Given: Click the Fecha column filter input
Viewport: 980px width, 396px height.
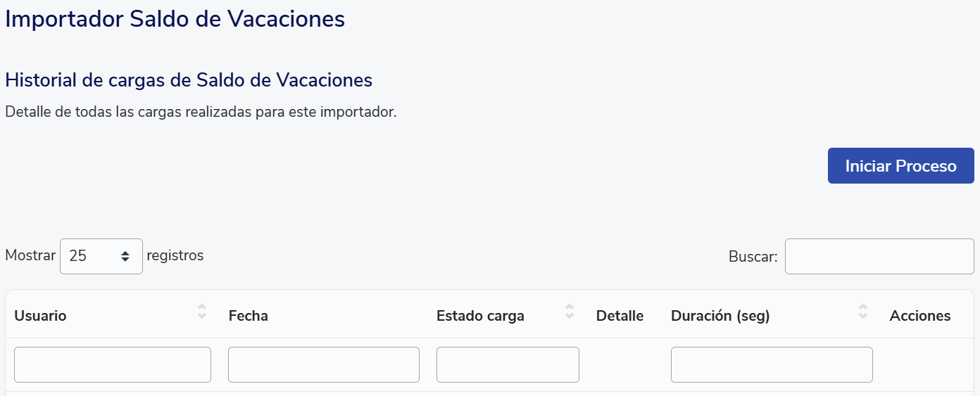Looking at the screenshot, I should pos(324,364).
